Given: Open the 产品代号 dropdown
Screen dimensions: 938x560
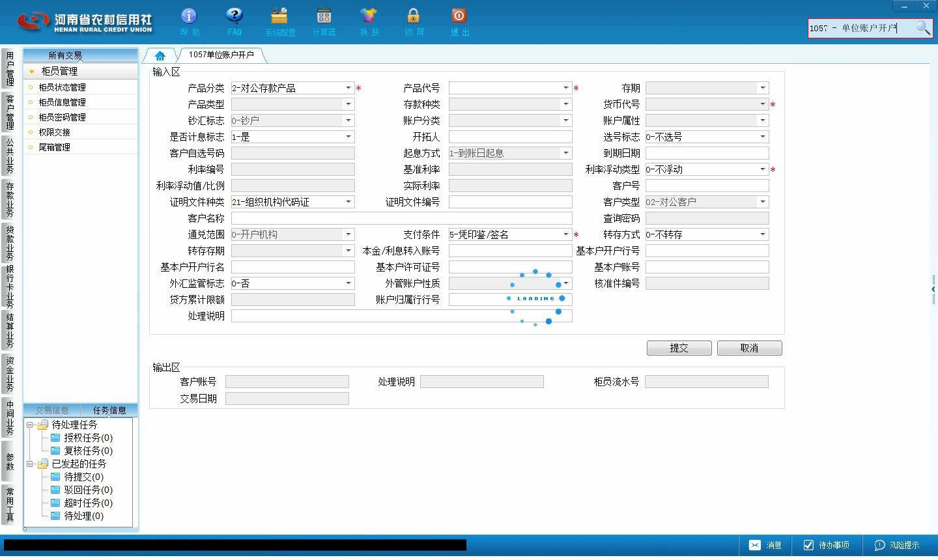Looking at the screenshot, I should (566, 88).
